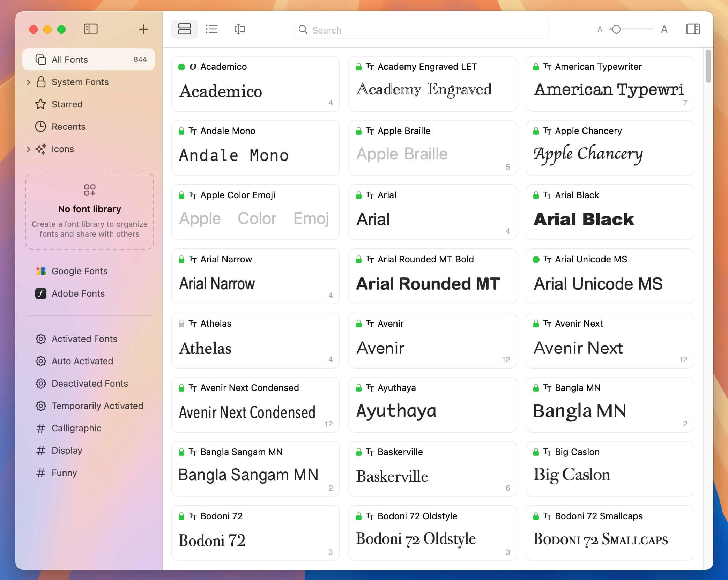Open Starred fonts from the sidebar
Image resolution: width=728 pixels, height=580 pixels.
pyautogui.click(x=67, y=104)
